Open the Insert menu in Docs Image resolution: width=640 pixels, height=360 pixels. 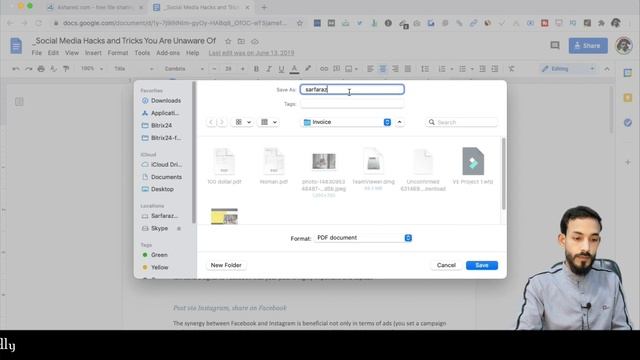pos(93,53)
